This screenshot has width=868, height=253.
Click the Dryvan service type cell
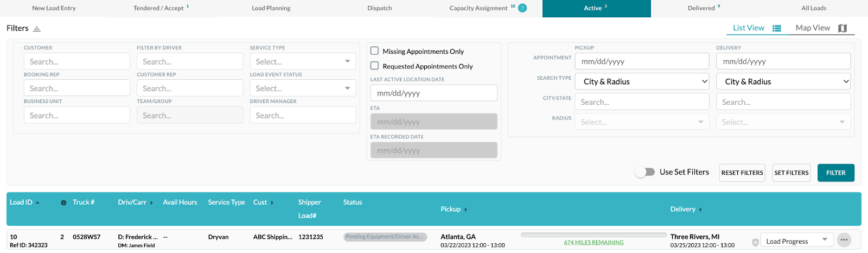click(218, 237)
